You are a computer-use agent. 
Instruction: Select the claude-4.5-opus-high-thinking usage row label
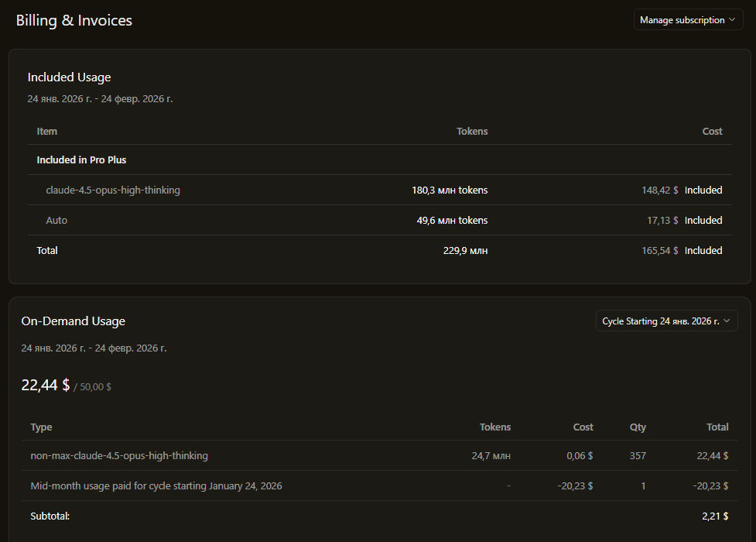point(113,190)
